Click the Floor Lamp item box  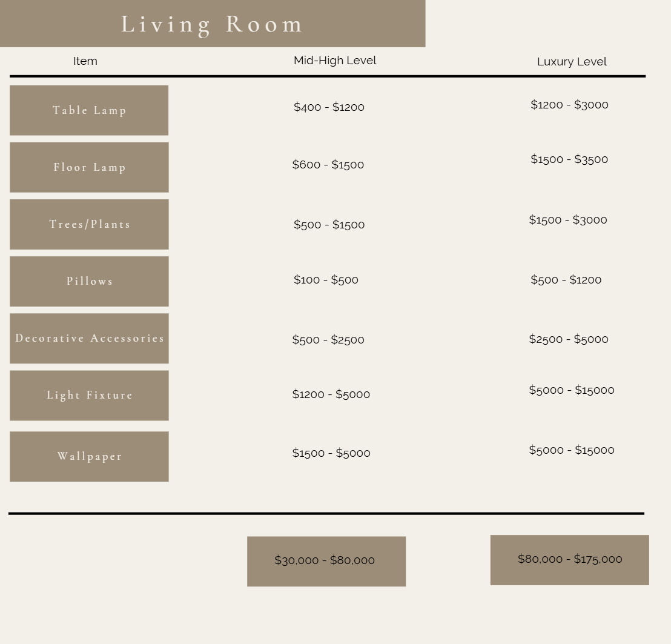[x=89, y=167]
